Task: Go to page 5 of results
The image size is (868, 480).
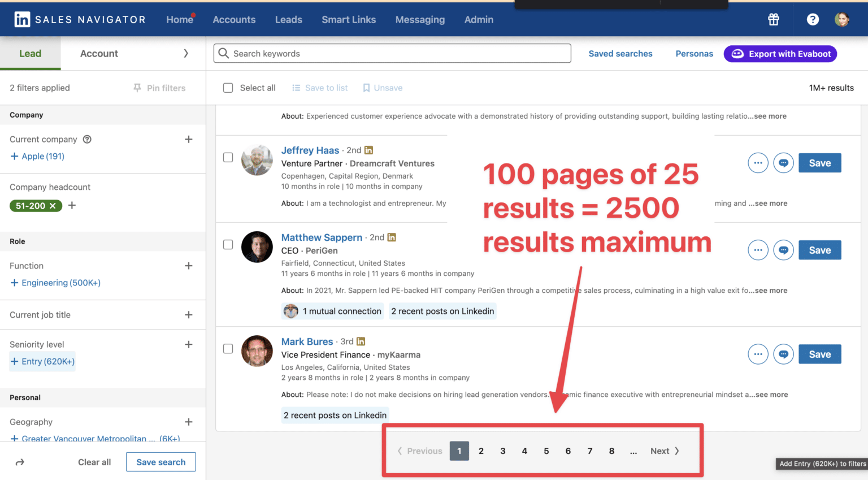Action: tap(546, 451)
